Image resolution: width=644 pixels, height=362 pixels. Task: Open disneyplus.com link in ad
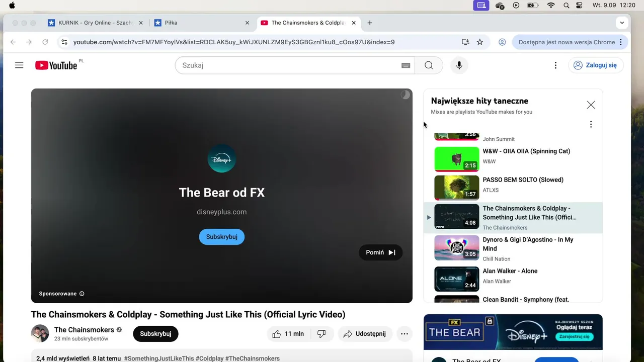click(x=222, y=212)
